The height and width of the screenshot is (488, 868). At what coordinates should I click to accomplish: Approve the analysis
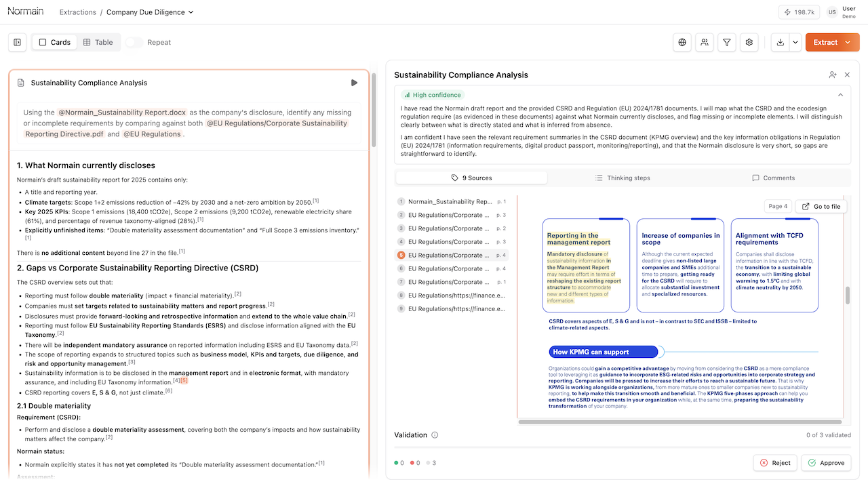[x=826, y=463]
